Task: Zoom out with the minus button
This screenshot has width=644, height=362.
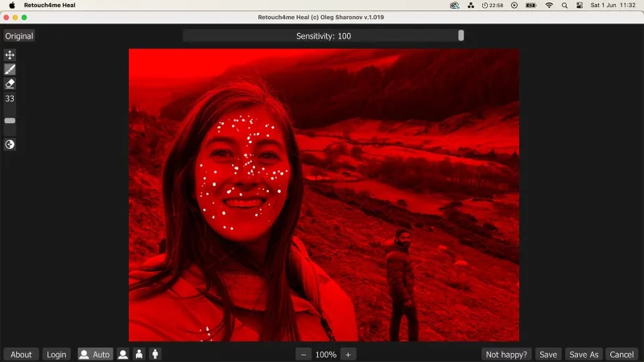Action: coord(303,355)
